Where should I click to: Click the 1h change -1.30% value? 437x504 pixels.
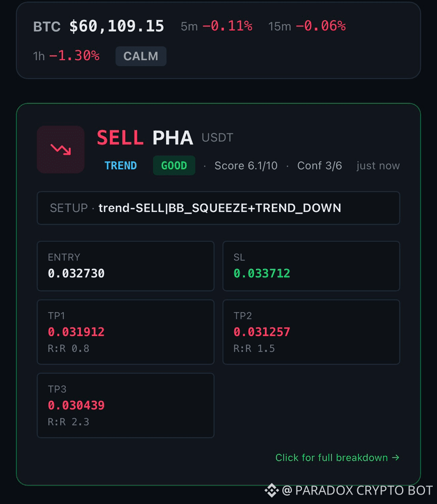pos(74,56)
